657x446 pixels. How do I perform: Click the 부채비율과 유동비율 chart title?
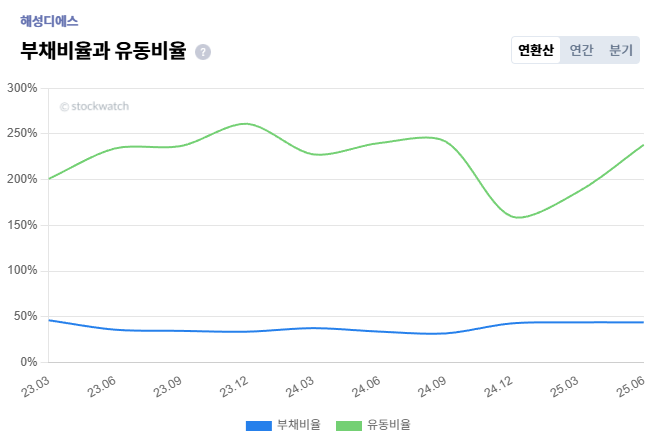[103, 51]
